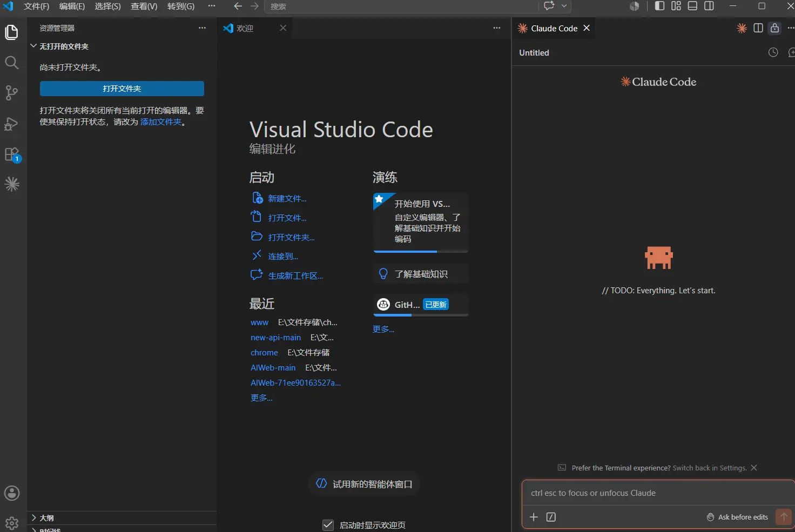The image size is (795, 532).
Task: Click the gray hexagon icon in title bar
Action: tap(635, 6)
